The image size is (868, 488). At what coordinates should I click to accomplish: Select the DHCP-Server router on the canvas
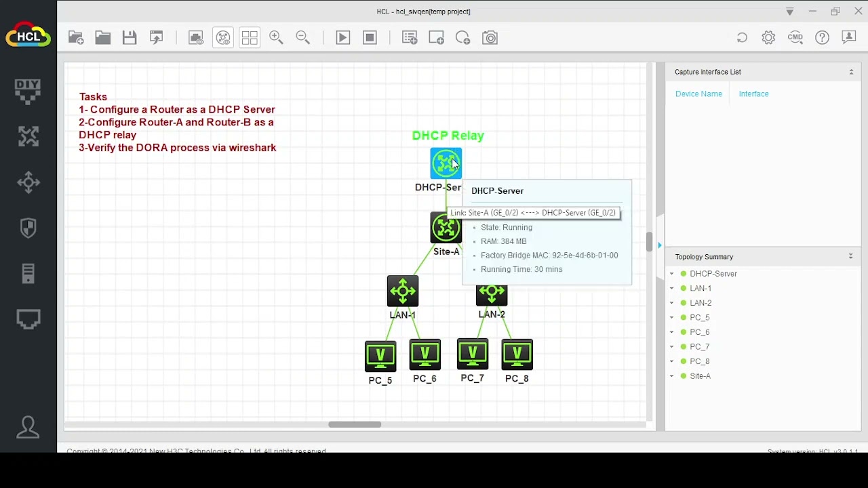point(446,163)
